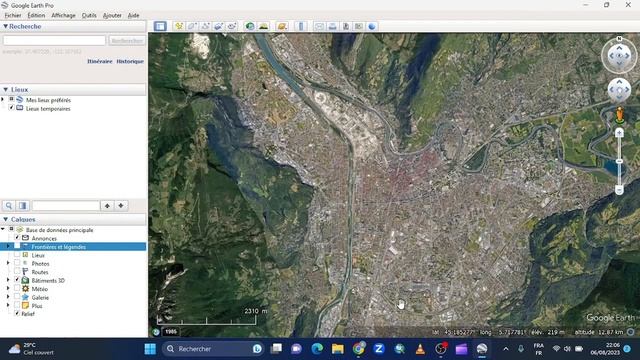Open the Aide menu
This screenshot has height=360, width=640.
coord(133,16)
